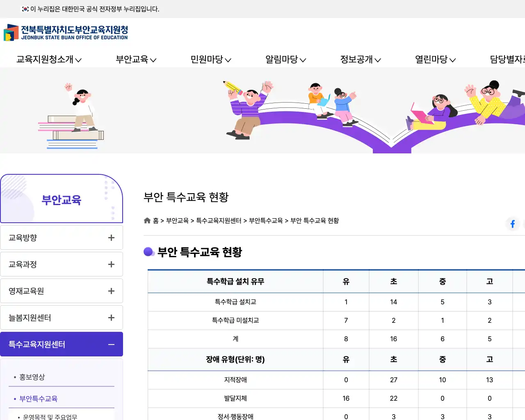
Task: Open the 정보공개 navigation menu
Action: pyautogui.click(x=361, y=59)
